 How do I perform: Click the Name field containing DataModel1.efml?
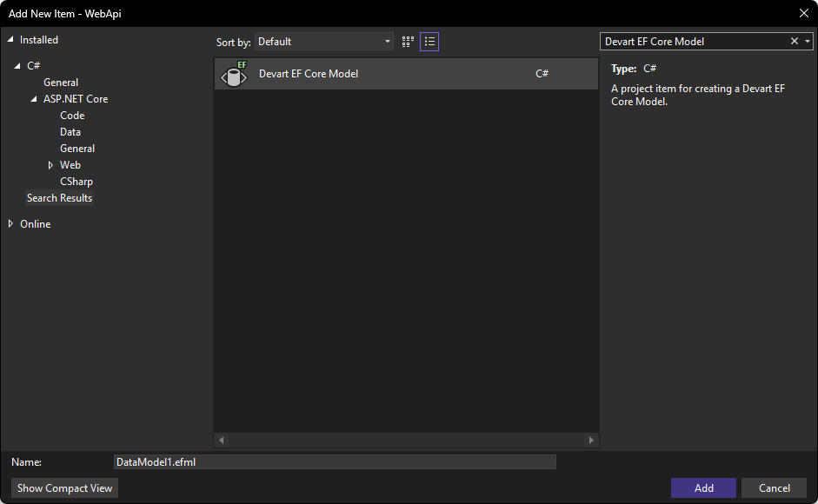(335, 461)
